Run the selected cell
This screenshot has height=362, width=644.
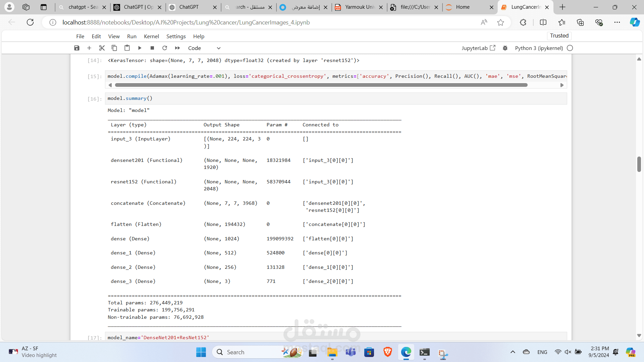[140, 48]
